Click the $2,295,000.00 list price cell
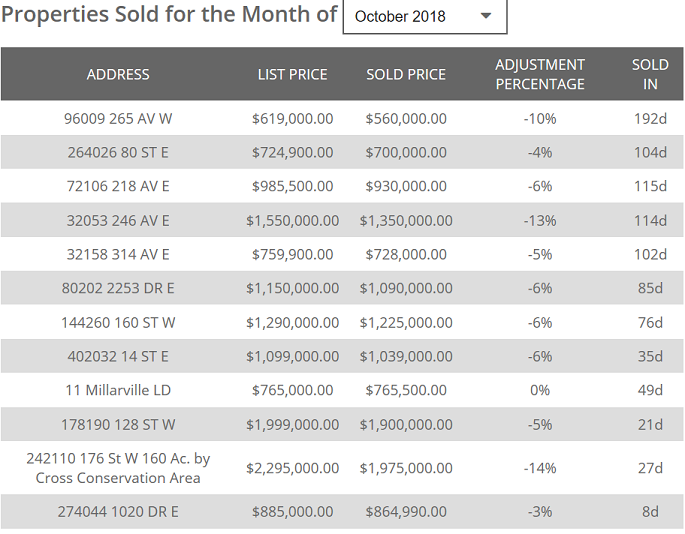Viewport: 685px width, 534px height. [292, 468]
